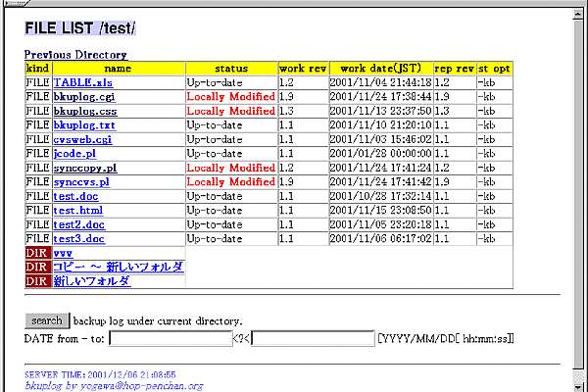Click the red DIR badge beside vvv
The width and height of the screenshot is (588, 392).
(37, 253)
